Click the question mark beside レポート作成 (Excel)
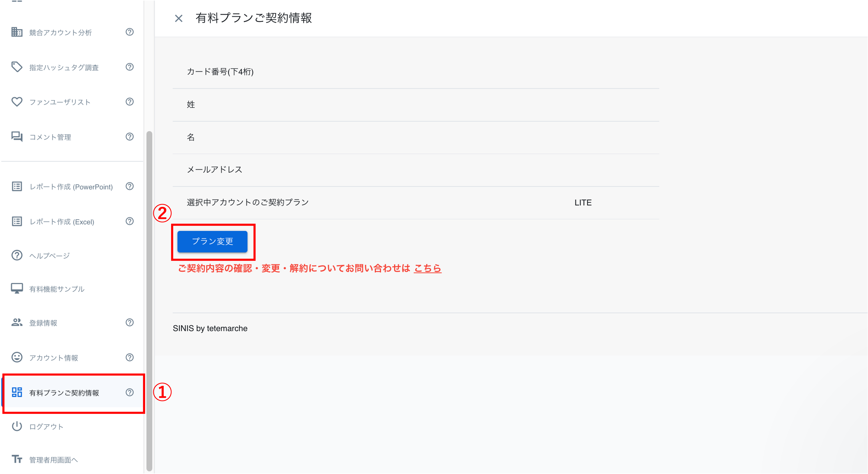Viewport: 868px width, 474px height. [x=130, y=221]
